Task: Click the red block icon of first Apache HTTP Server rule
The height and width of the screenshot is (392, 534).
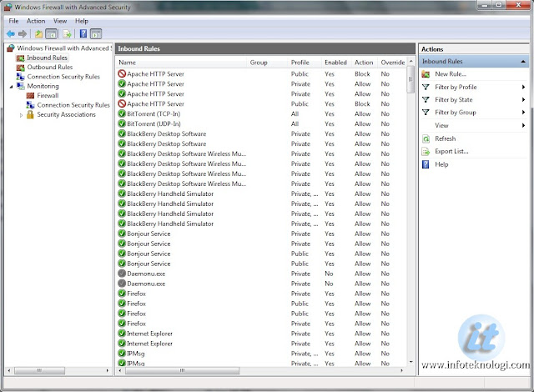Action: (122, 73)
